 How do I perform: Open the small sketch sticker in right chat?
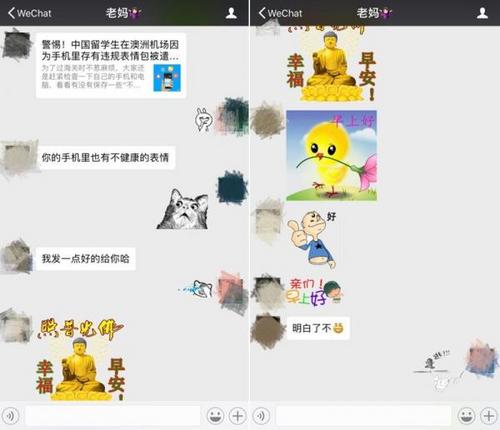point(438,371)
